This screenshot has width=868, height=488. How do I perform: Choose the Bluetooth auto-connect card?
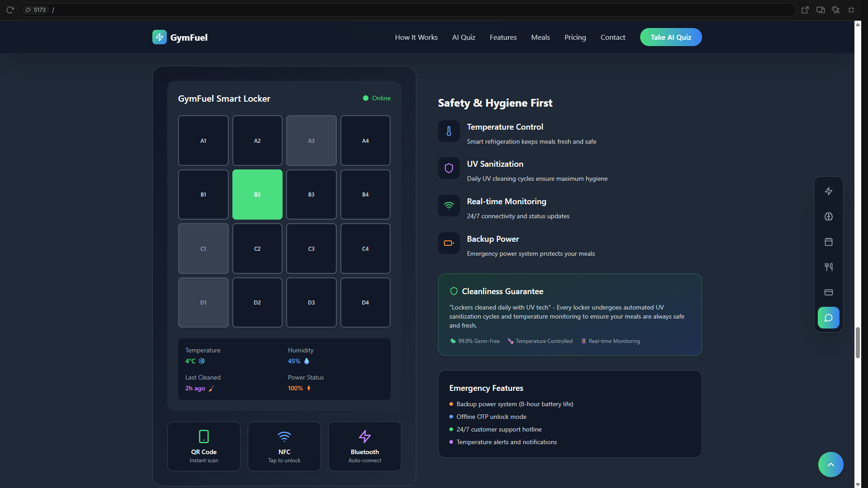tap(364, 446)
